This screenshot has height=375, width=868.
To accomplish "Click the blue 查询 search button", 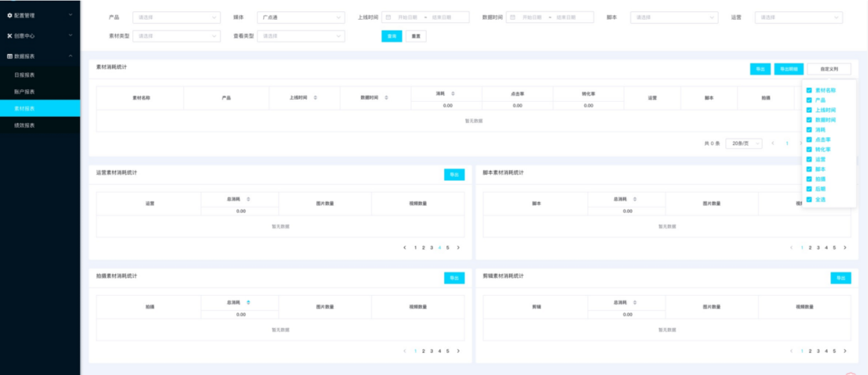I will (x=392, y=36).
